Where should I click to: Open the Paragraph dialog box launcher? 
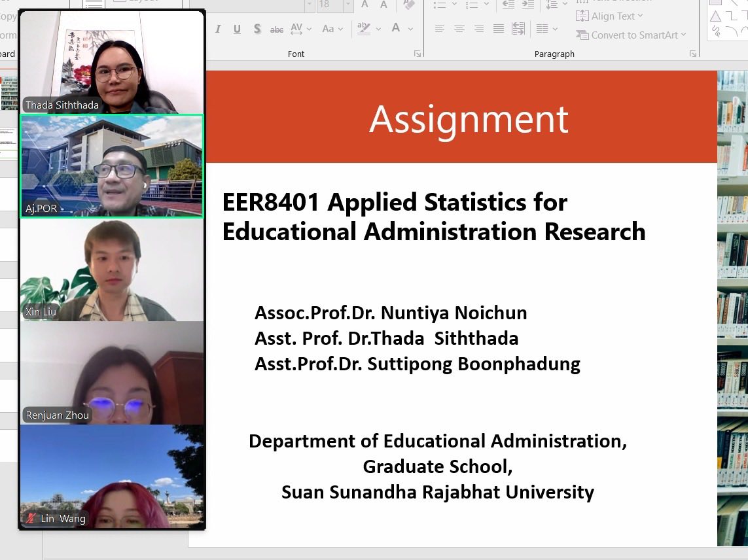pyautogui.click(x=692, y=54)
